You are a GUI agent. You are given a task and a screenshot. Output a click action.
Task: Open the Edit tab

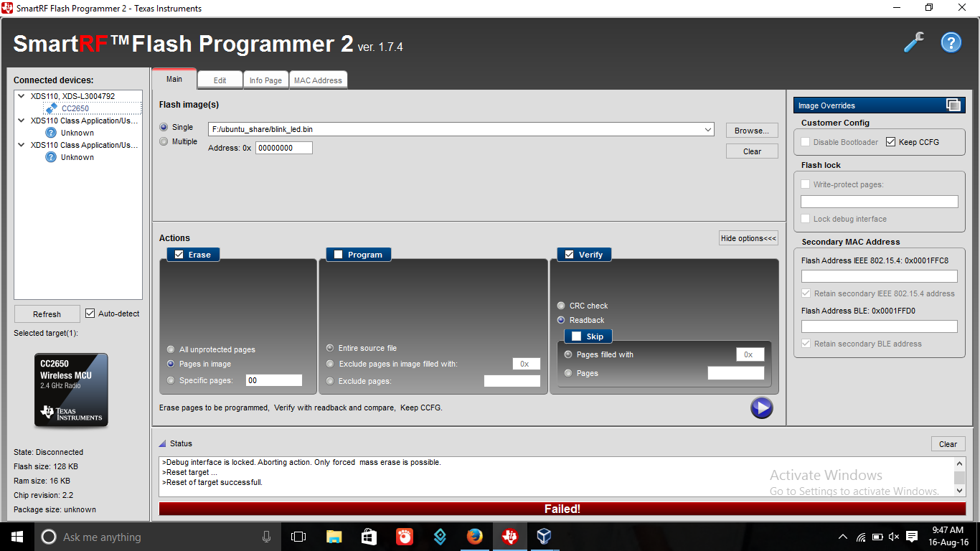click(x=220, y=80)
